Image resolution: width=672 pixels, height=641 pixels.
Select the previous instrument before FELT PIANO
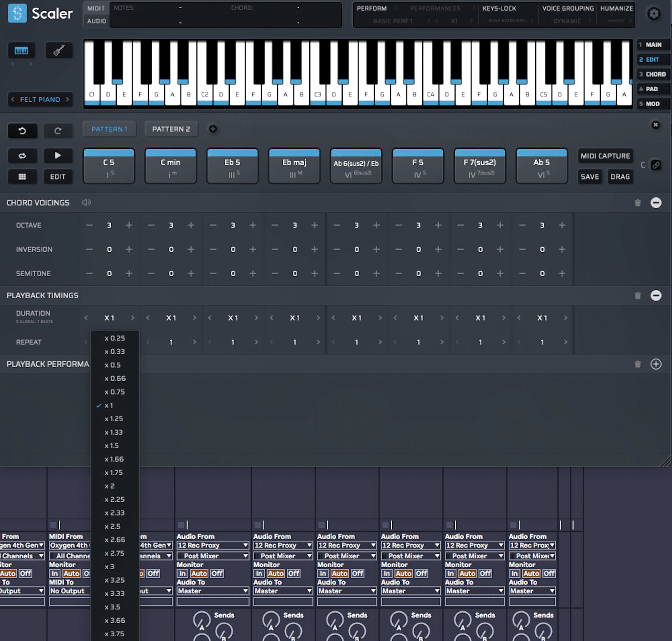pos(13,100)
